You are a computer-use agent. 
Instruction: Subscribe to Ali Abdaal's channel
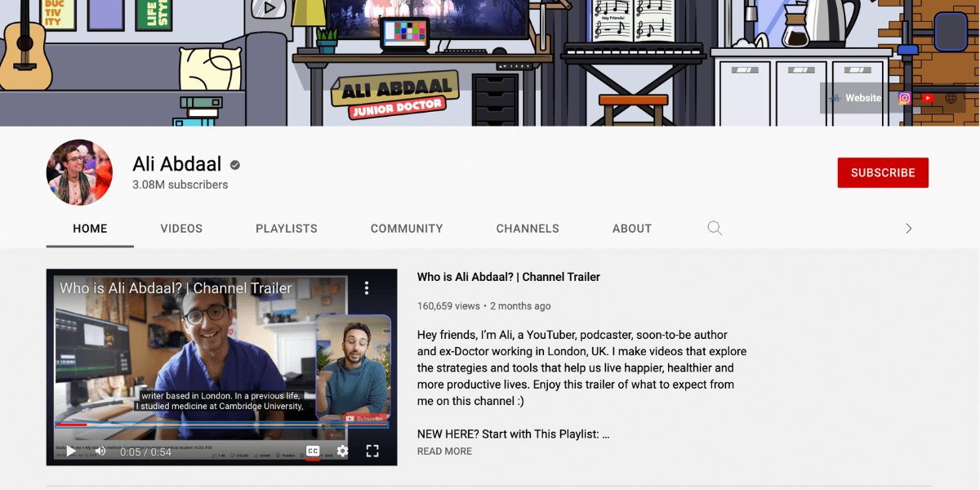click(x=883, y=172)
